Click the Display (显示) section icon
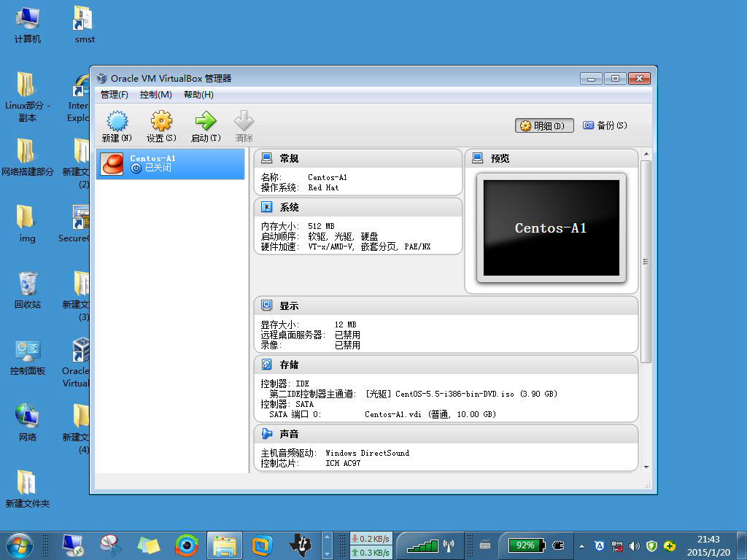 pyautogui.click(x=267, y=306)
